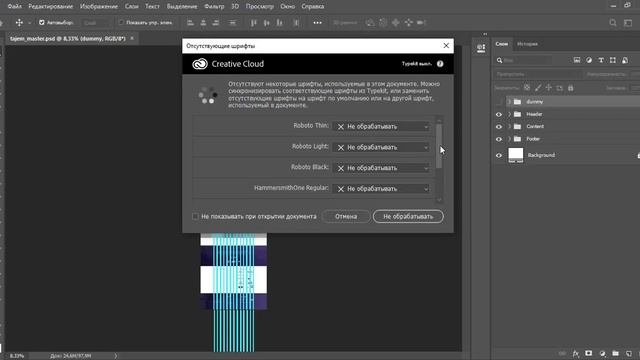Click the zoom percentage field in status bar
Viewport: 640px width, 360px height.
tap(17, 356)
